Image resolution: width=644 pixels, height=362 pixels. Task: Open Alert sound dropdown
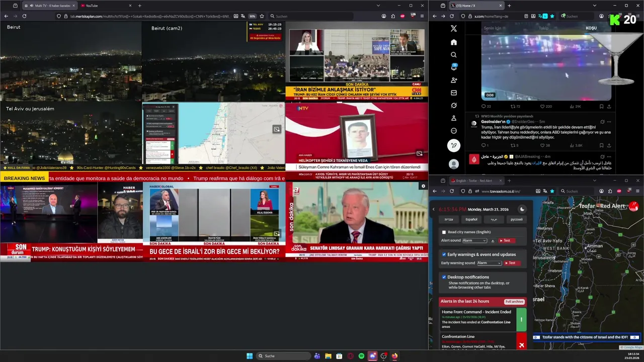(475, 241)
